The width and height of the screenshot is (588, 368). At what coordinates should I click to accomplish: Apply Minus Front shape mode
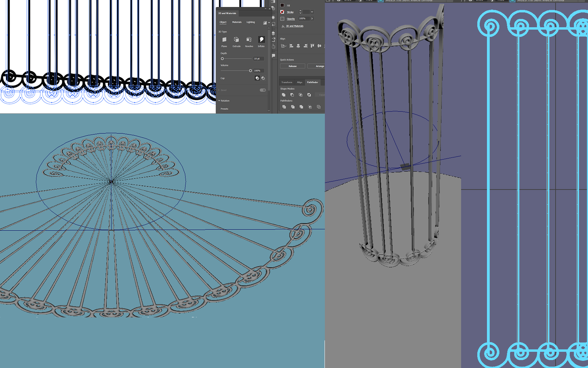tap(292, 95)
